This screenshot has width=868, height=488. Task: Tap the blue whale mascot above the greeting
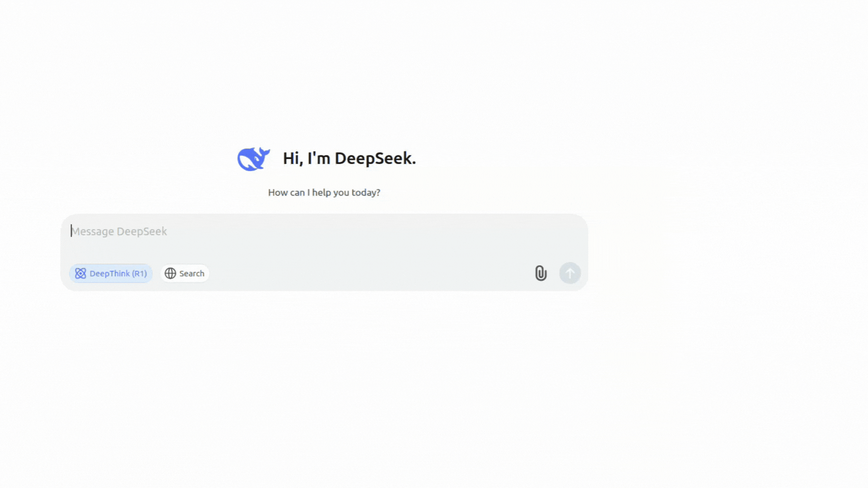[253, 158]
